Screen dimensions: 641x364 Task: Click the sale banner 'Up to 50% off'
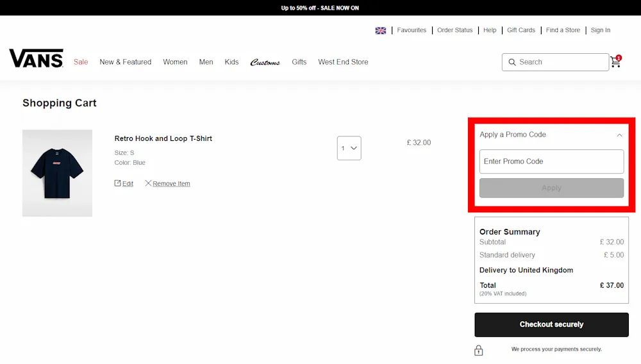click(320, 8)
